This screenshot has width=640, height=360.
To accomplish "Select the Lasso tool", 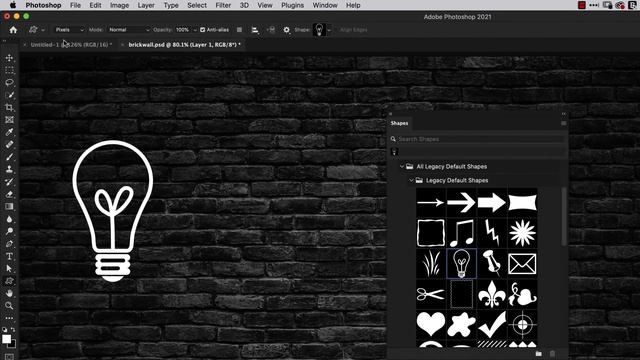I will pos(9,82).
